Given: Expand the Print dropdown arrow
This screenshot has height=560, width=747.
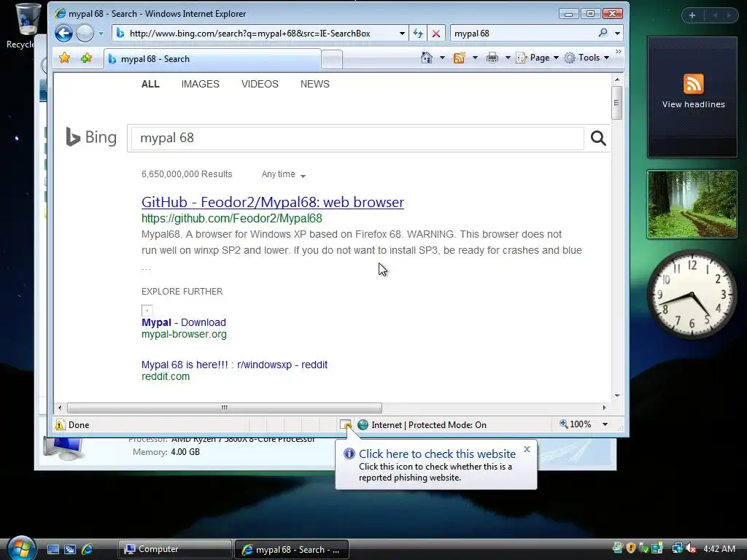Looking at the screenshot, I should point(508,58).
